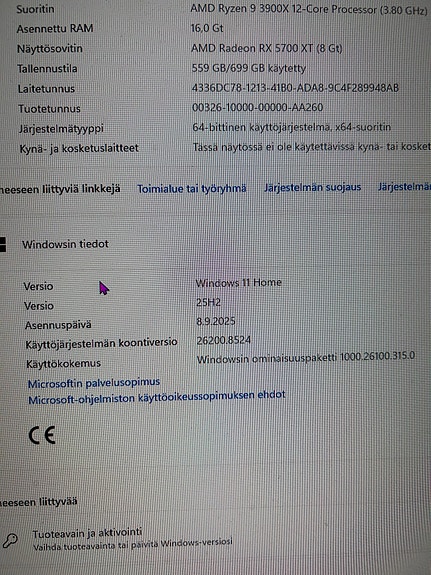Select the Tuotetunnus value 00326-10000-00000-AA260
Screen dimensions: 431x575
coord(257,107)
